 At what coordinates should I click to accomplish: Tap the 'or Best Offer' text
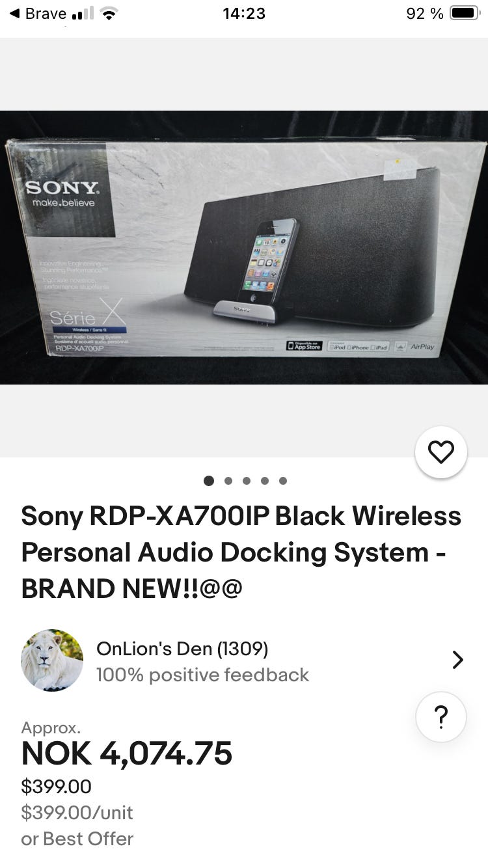pos(77,839)
